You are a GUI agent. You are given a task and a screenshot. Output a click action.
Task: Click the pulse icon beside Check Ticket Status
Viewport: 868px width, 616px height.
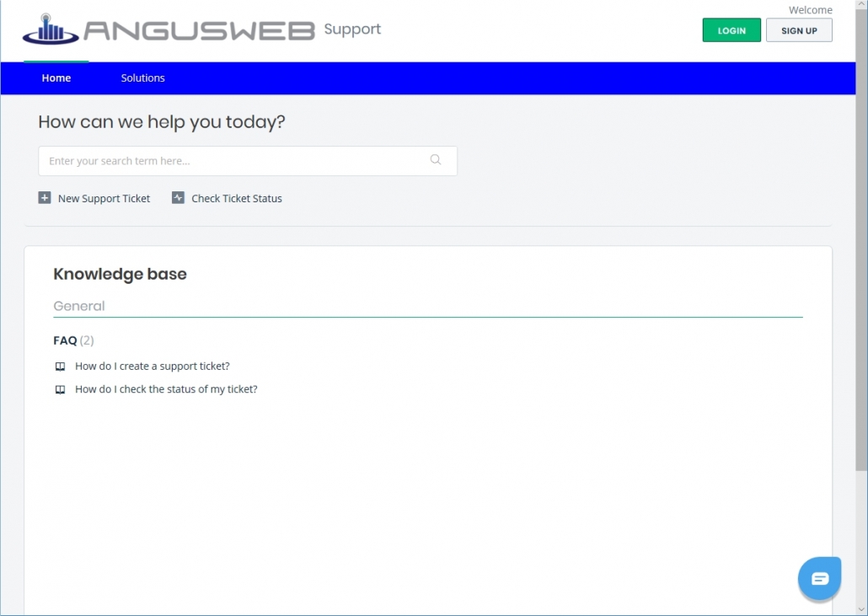coord(178,198)
